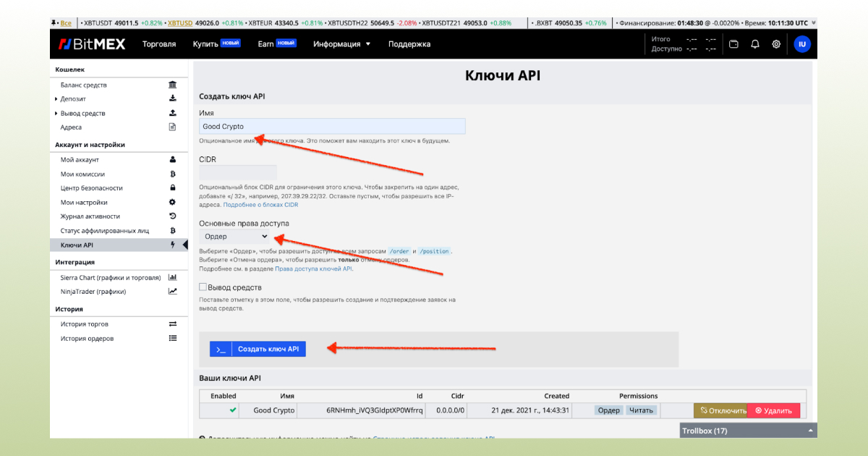Image resolution: width=868 pixels, height=456 pixels.
Task: Open the Основные права доступа dropdown
Action: (235, 237)
